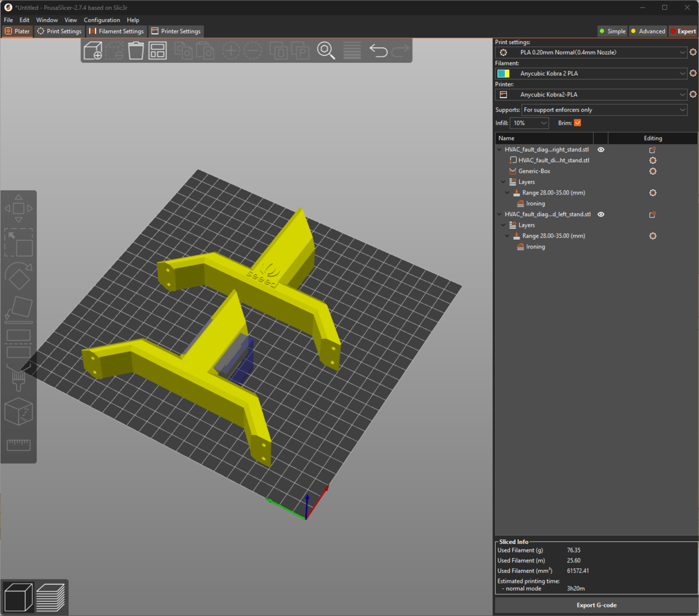The width and height of the screenshot is (699, 616).
Task: Open the Supports dropdown
Action: [604, 110]
